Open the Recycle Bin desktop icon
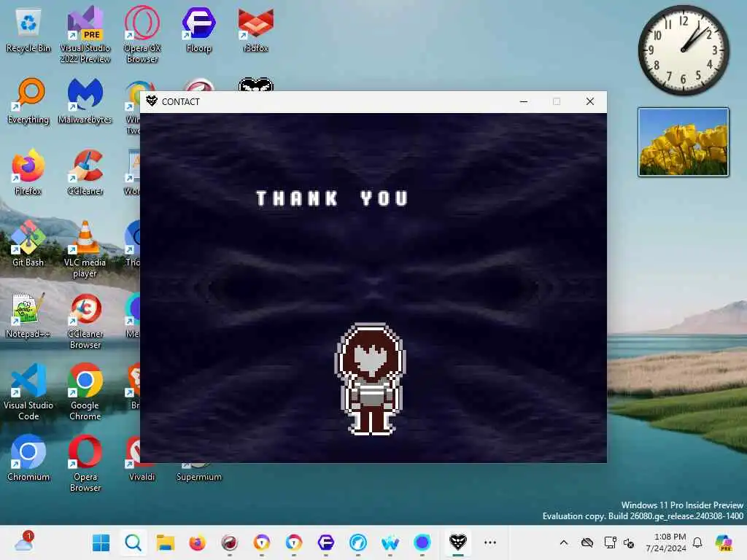Screen dimensions: 747x560 (28, 31)
